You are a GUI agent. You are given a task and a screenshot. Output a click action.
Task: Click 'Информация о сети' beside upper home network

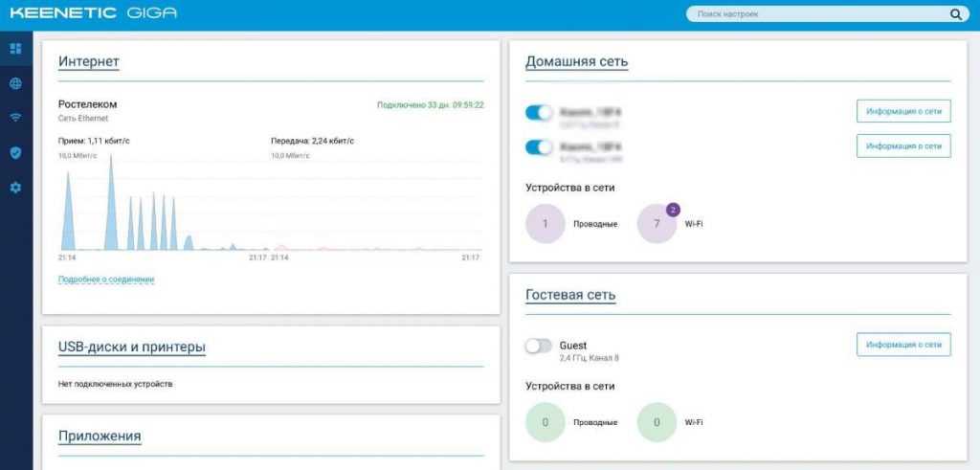point(903,112)
